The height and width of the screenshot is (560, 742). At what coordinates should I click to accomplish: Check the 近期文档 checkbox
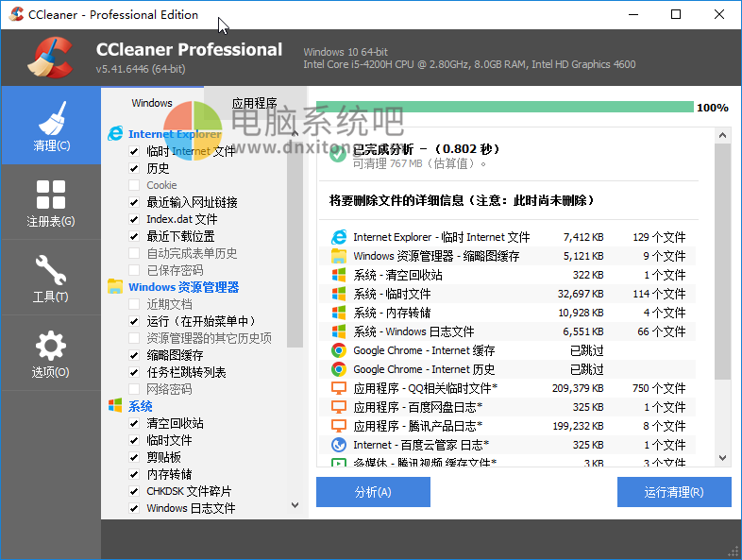tap(134, 304)
